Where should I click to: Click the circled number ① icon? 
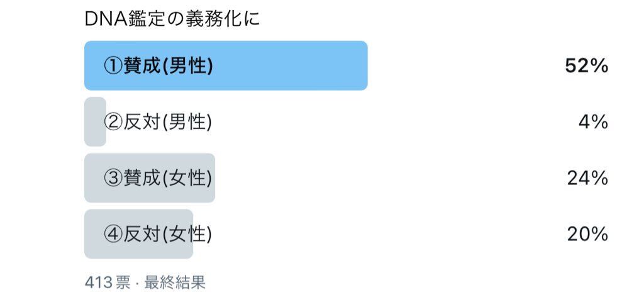click(113, 65)
